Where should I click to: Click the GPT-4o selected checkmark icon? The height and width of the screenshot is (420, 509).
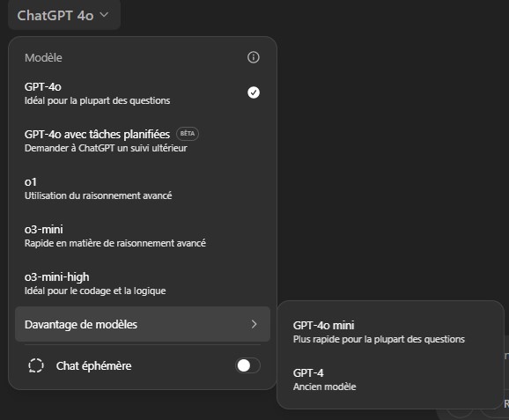click(x=254, y=92)
